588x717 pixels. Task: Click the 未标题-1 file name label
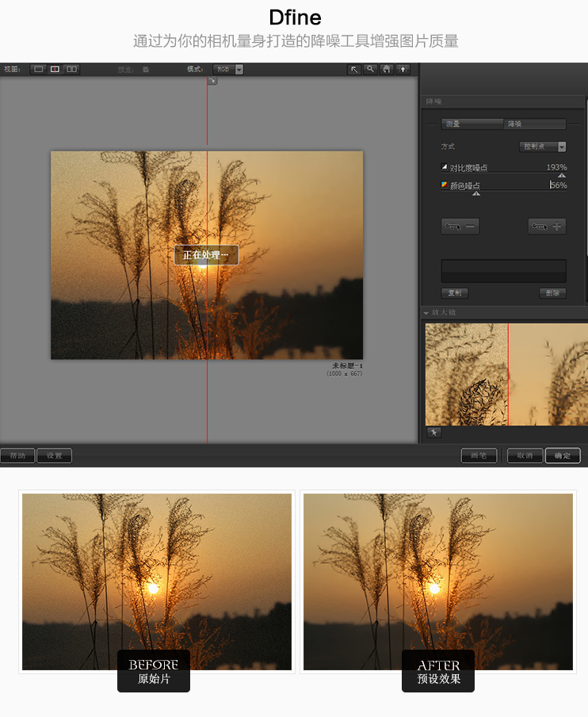347,366
